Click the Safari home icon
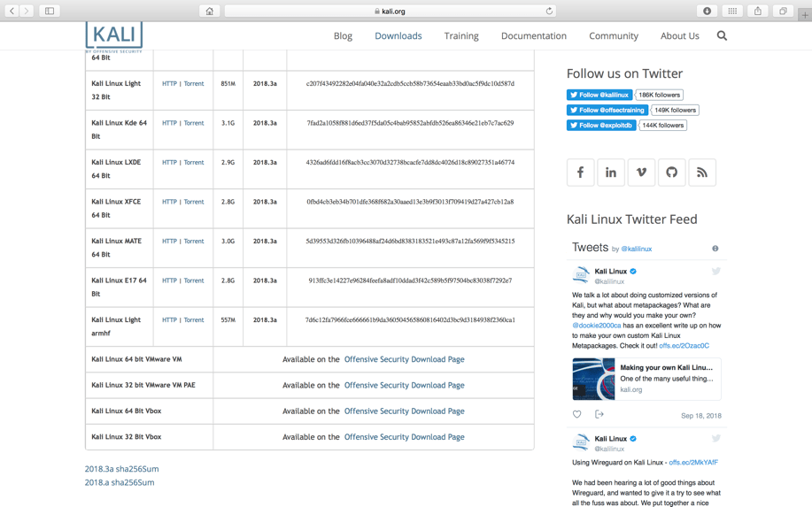 coord(210,12)
